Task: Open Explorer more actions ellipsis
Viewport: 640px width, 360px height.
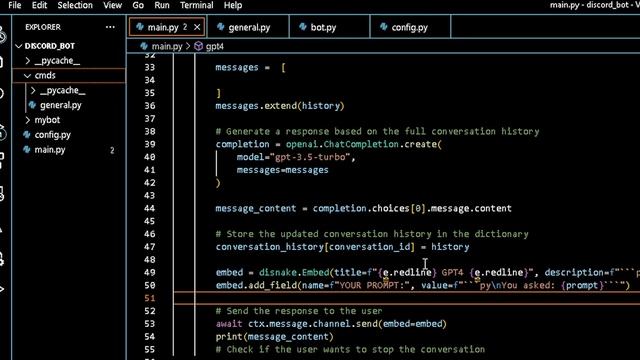Action: [110, 27]
